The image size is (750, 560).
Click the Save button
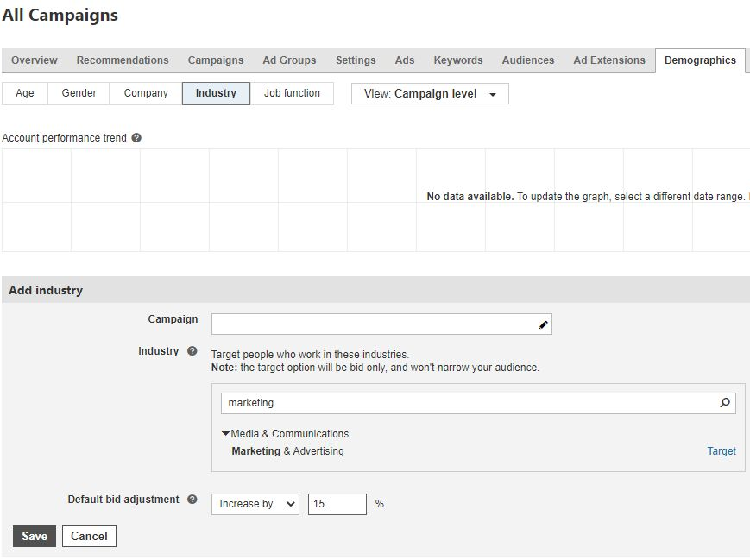pos(35,536)
